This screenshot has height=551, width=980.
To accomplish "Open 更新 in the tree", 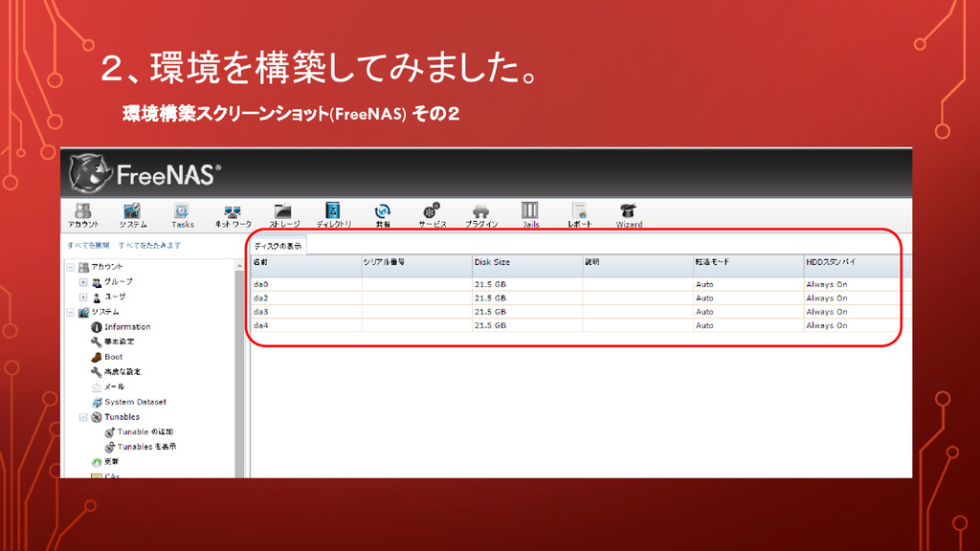I will coord(111,462).
